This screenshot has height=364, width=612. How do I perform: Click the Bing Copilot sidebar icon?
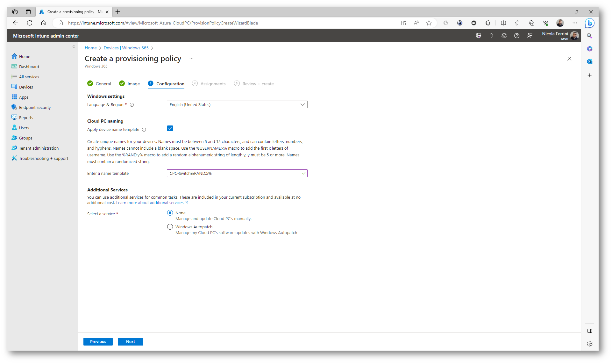click(x=590, y=23)
